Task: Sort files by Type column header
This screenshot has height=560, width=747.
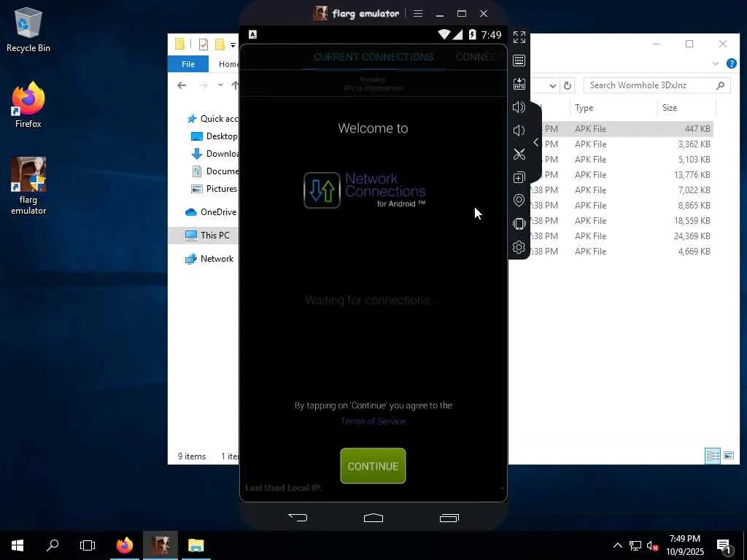Action: (x=614, y=108)
